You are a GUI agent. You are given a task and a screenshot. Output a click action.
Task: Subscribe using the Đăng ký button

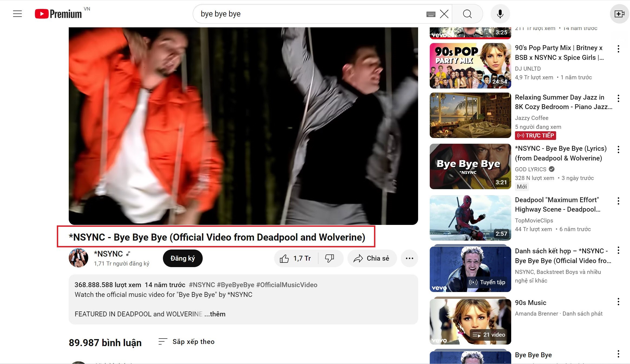182,258
